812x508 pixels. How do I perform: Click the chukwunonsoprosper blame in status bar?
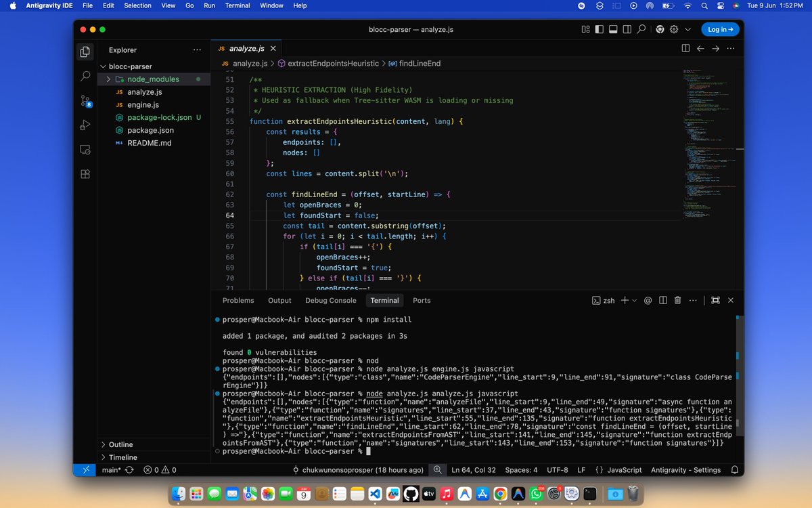pyautogui.click(x=358, y=470)
